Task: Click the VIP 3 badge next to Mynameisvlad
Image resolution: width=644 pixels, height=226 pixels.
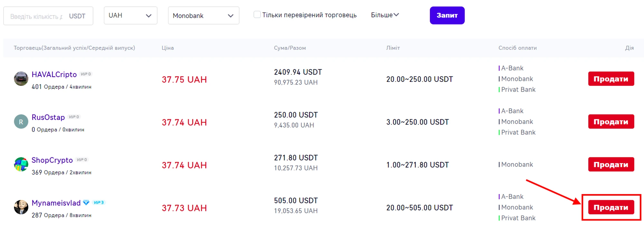Action: point(99,202)
